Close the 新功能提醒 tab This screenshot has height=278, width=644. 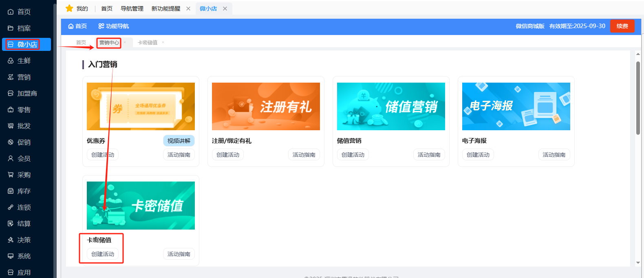(188, 9)
